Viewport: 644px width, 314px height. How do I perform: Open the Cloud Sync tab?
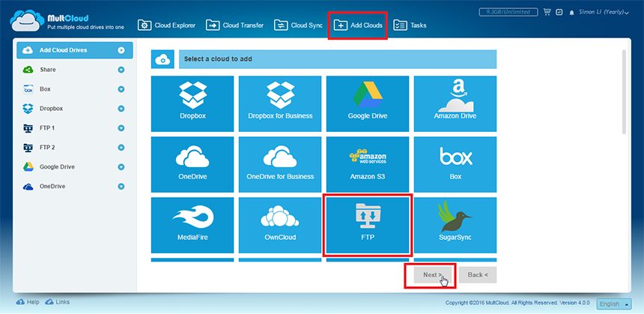pyautogui.click(x=298, y=25)
